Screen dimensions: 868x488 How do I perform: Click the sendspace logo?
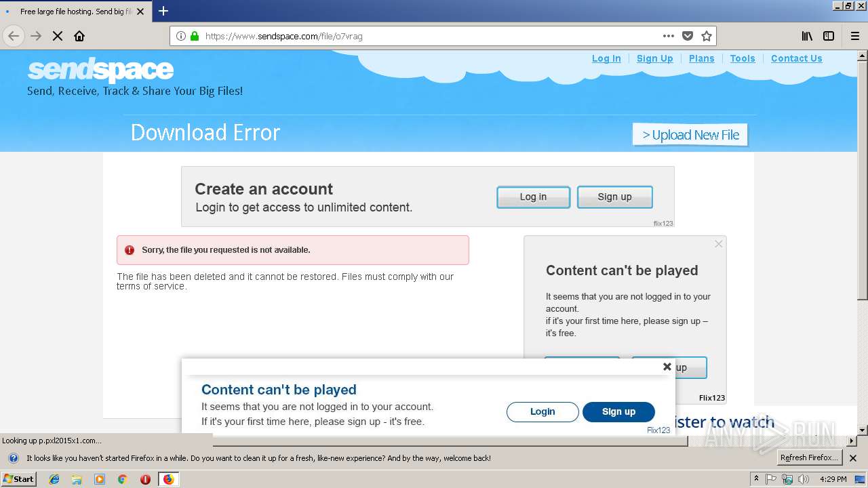pos(100,70)
